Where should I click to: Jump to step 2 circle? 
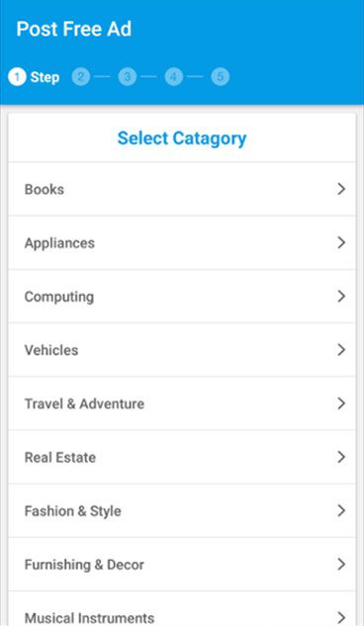coord(81,77)
